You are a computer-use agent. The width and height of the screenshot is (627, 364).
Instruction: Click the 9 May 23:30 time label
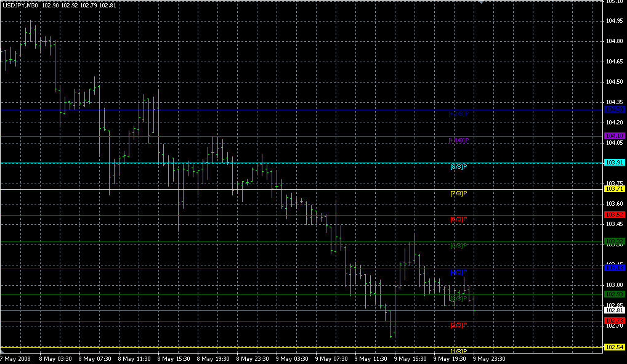tap(489, 358)
